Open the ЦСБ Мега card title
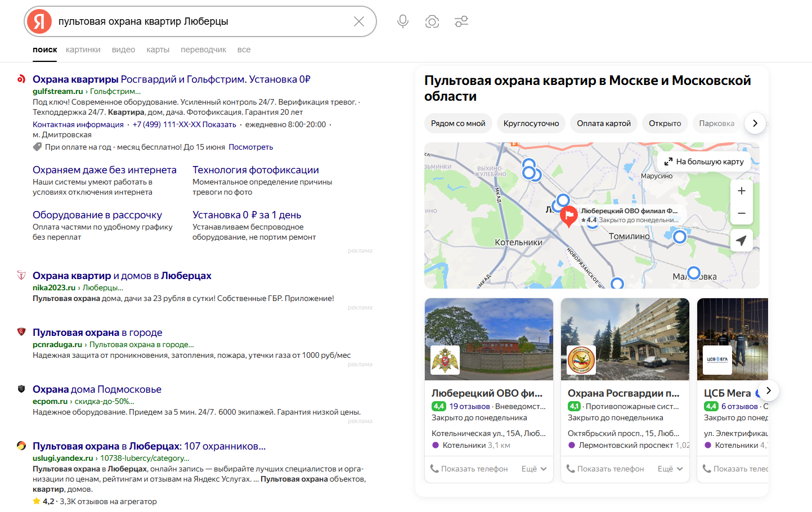The width and height of the screenshot is (812, 512). click(728, 393)
